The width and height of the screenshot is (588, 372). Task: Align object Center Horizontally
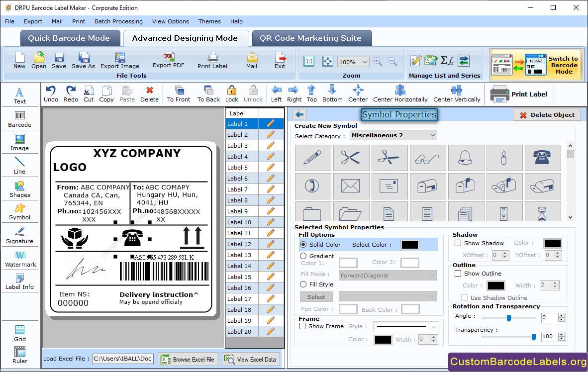400,94
